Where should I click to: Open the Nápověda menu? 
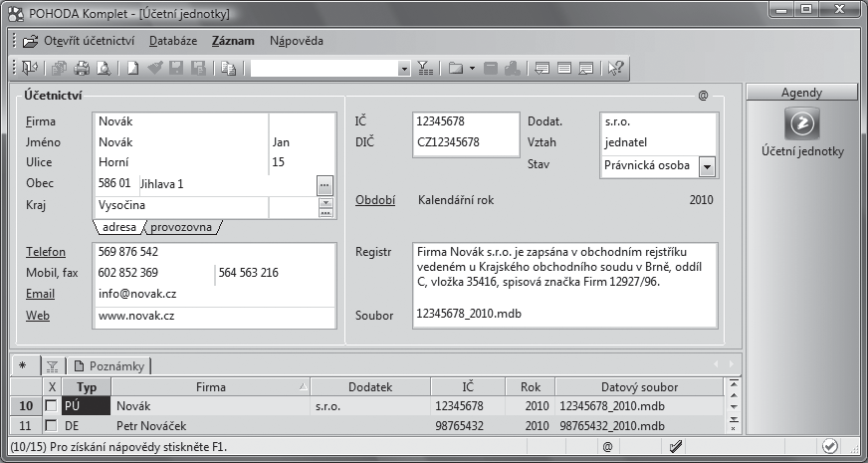click(x=297, y=41)
